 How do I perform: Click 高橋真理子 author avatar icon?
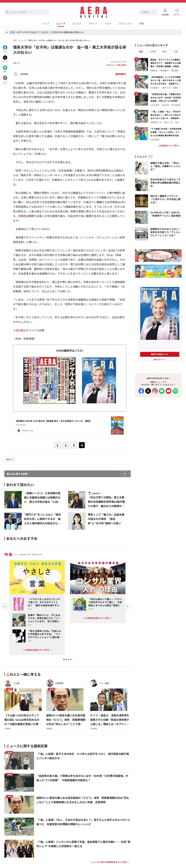pos(90,493)
